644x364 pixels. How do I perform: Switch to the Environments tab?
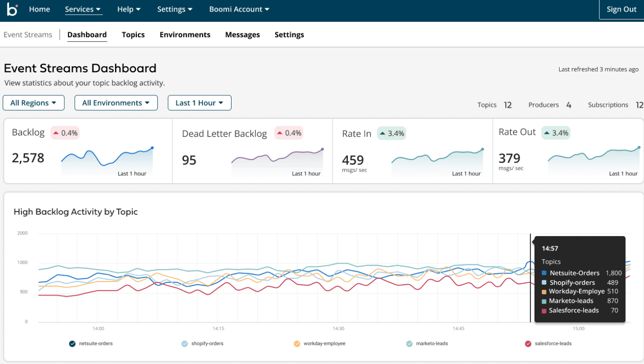click(185, 35)
